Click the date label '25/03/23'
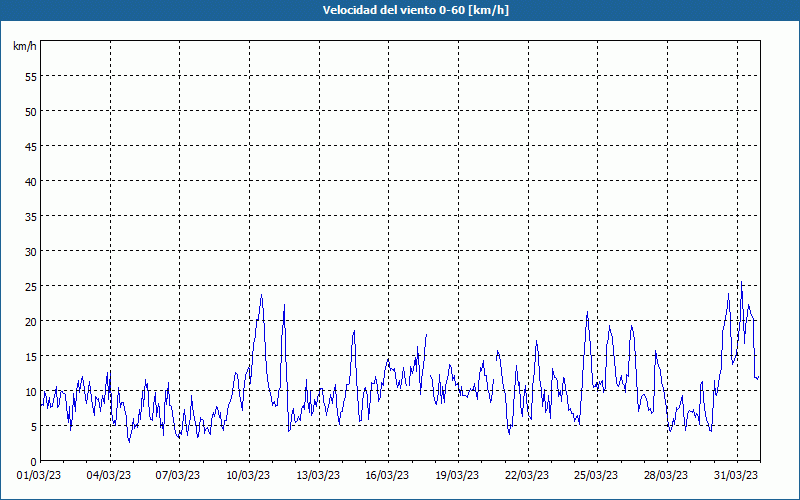This screenshot has width=800, height=500. pos(596,475)
